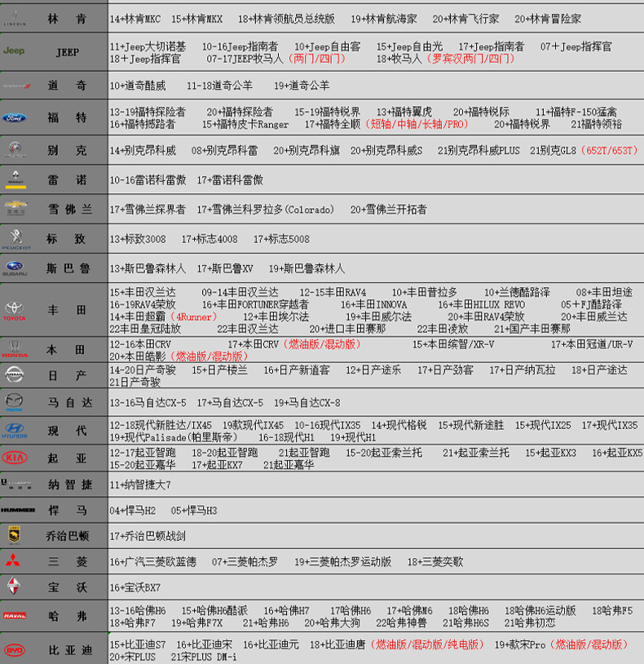This screenshot has height=664, width=644.
Task: Click the Borgward logo
Action: pos(14,587)
